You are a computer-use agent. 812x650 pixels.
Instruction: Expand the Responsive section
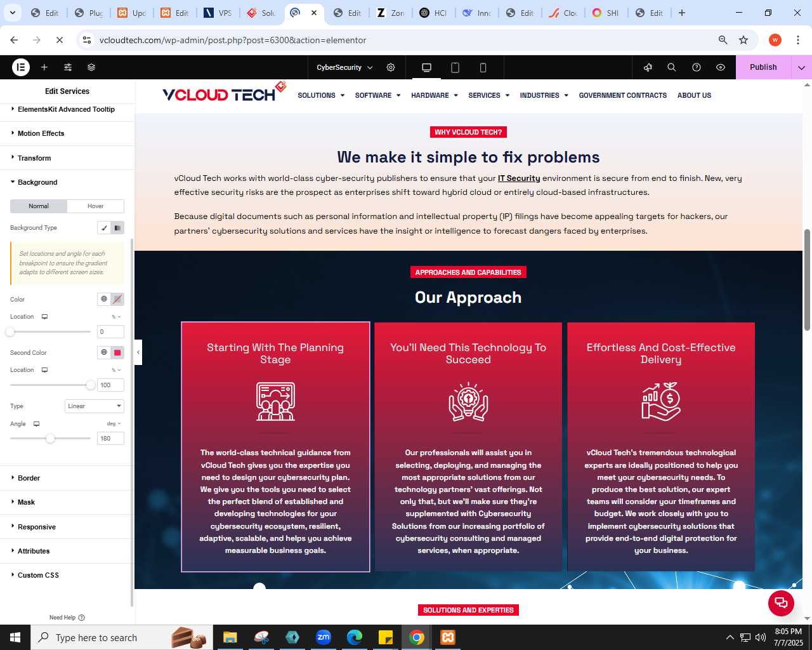[67, 527]
